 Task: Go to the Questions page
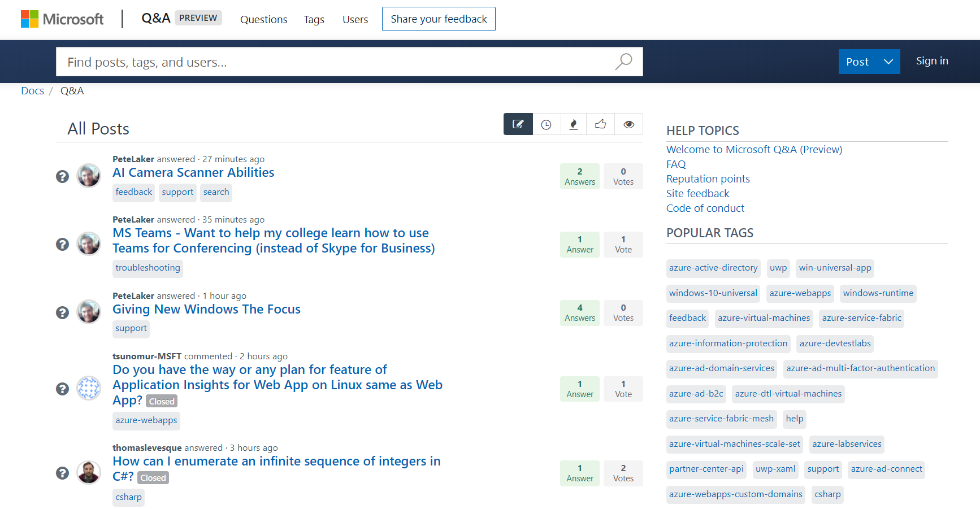[263, 19]
